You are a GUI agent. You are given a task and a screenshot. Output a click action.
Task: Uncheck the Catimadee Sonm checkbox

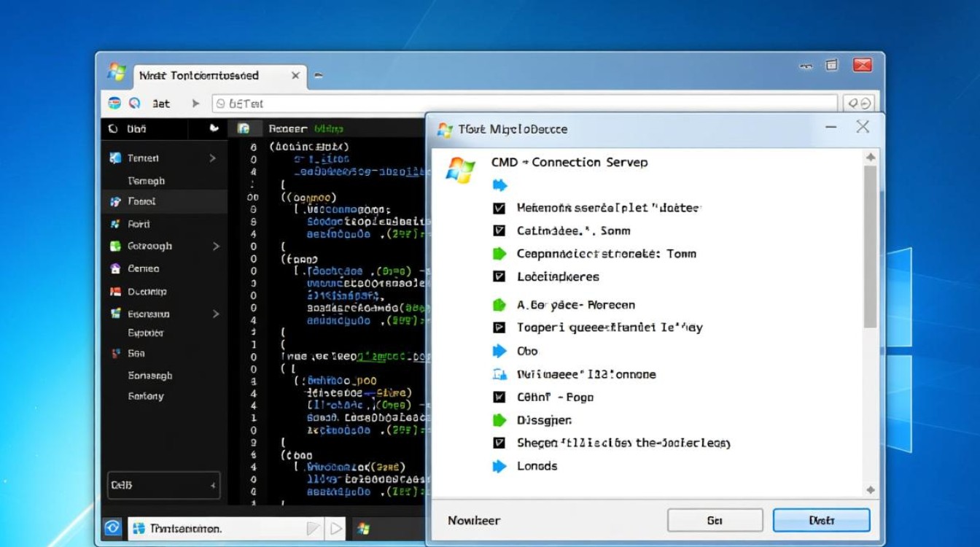point(499,230)
